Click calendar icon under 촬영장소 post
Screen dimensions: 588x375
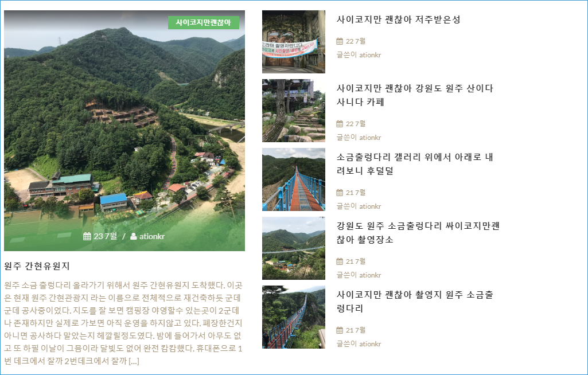[x=340, y=261]
